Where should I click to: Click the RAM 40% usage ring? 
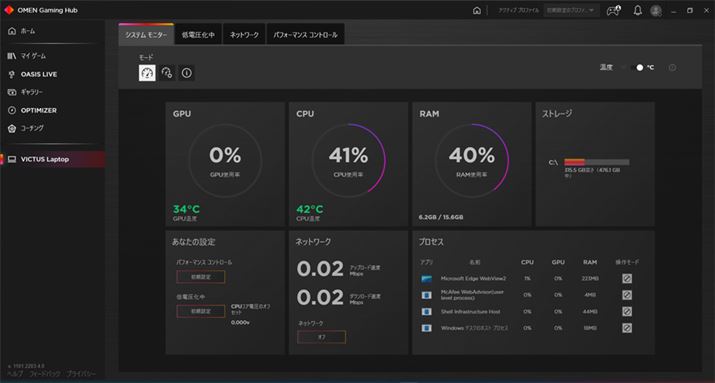click(471, 160)
